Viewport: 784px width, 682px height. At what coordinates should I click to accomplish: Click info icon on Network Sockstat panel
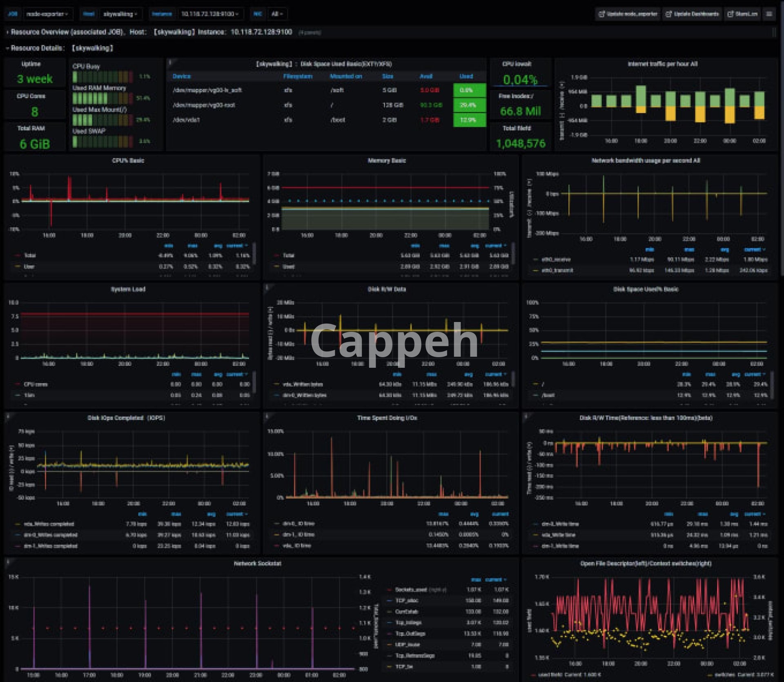[x=8, y=562]
